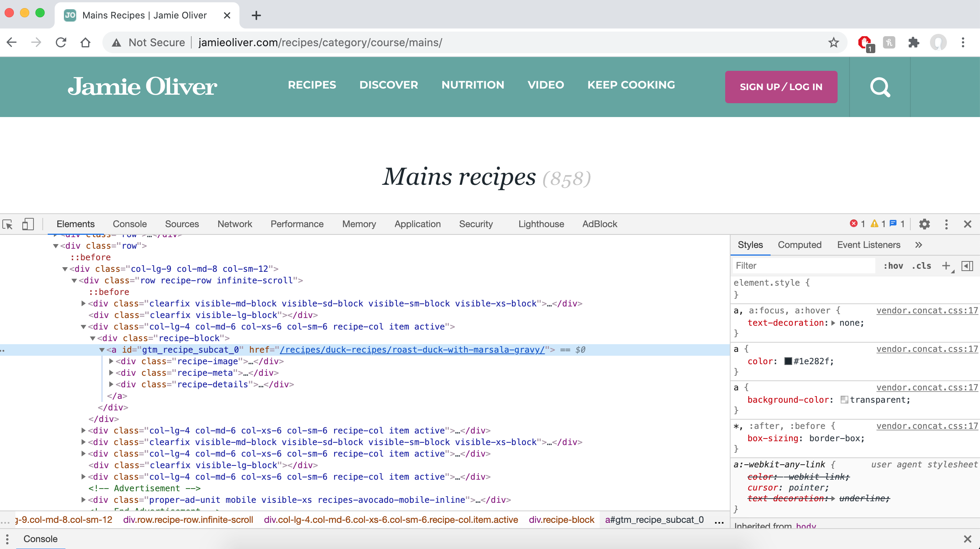Collapse the gtm_recipe_subcat_0 anchor node
The width and height of the screenshot is (980, 549).
click(102, 350)
